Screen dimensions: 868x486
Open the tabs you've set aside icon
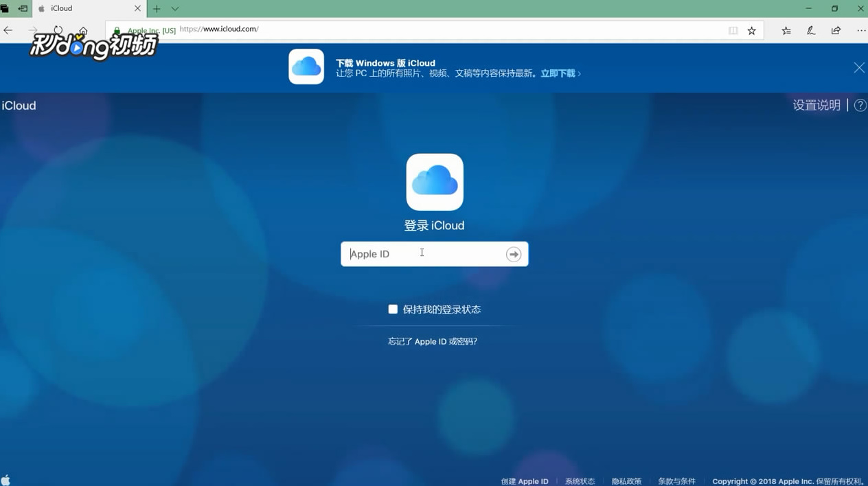coord(5,9)
